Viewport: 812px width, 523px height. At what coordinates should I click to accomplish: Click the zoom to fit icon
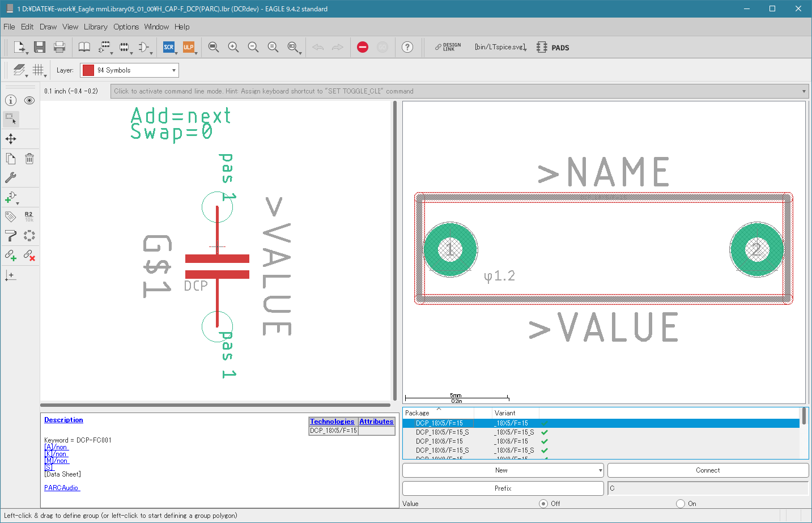[214, 48]
